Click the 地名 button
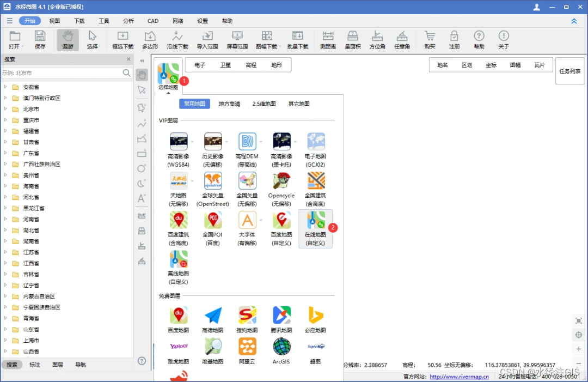 coord(443,65)
